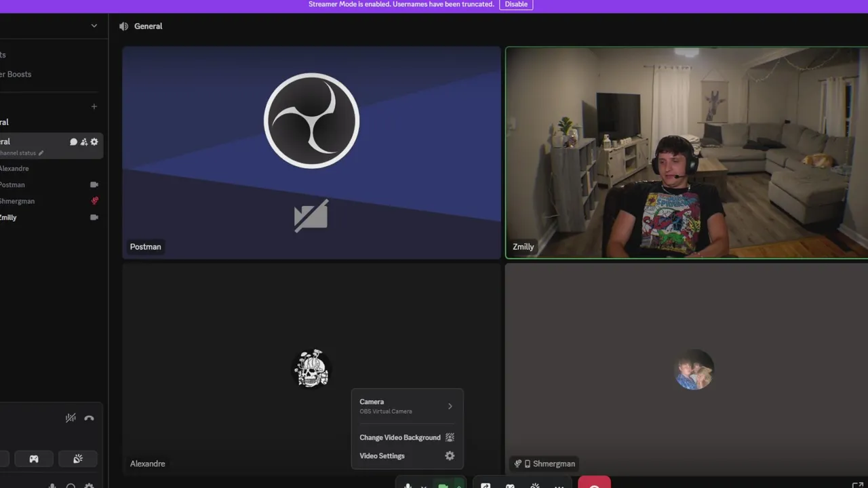The image size is (868, 488).
Task: Open camera options arrow next to green camera
Action: point(459,485)
